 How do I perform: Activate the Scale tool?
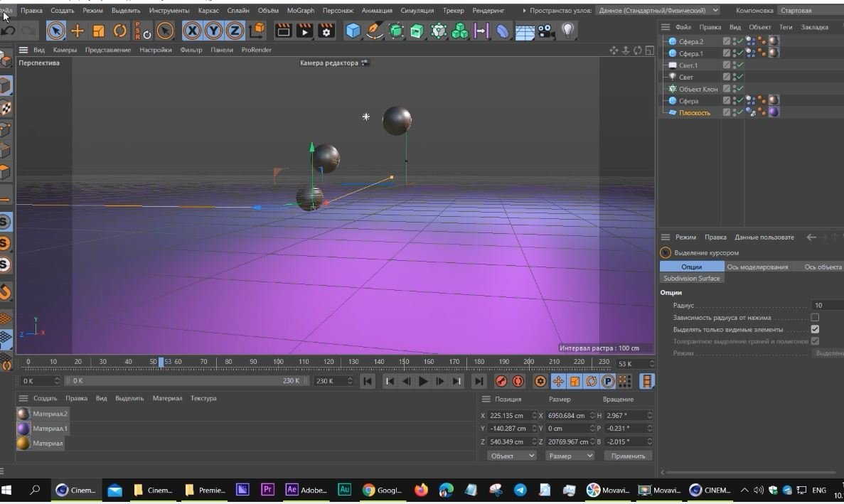coord(99,31)
